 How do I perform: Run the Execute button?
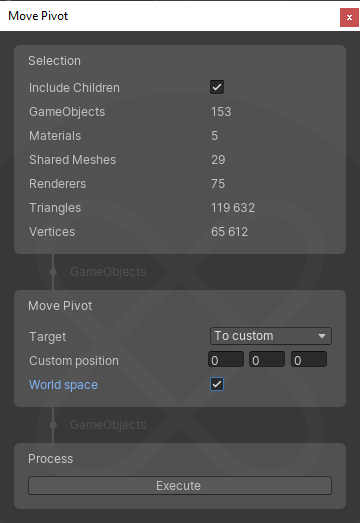[x=180, y=485]
